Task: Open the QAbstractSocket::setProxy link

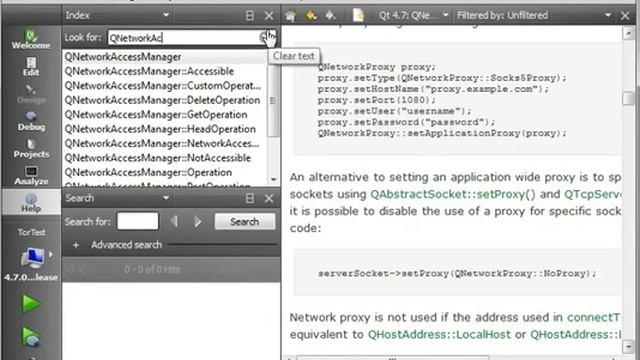Action: pyautogui.click(x=452, y=194)
